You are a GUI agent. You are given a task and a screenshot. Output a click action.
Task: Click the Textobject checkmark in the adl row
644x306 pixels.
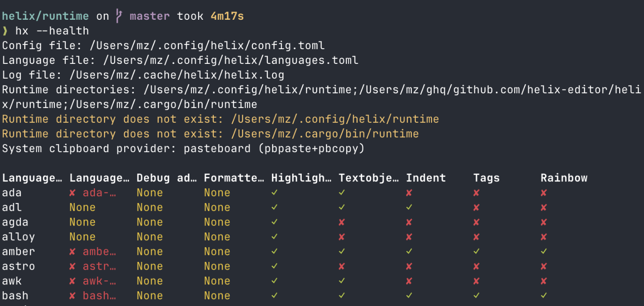point(342,208)
